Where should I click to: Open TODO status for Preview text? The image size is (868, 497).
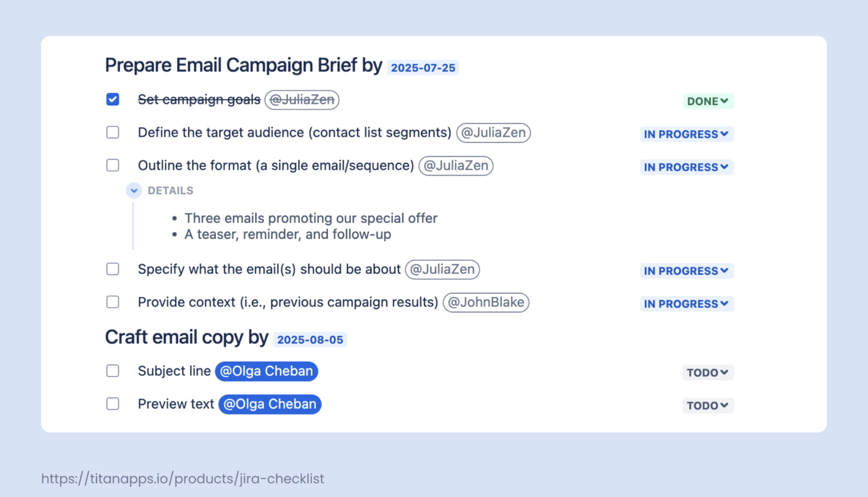click(x=708, y=406)
